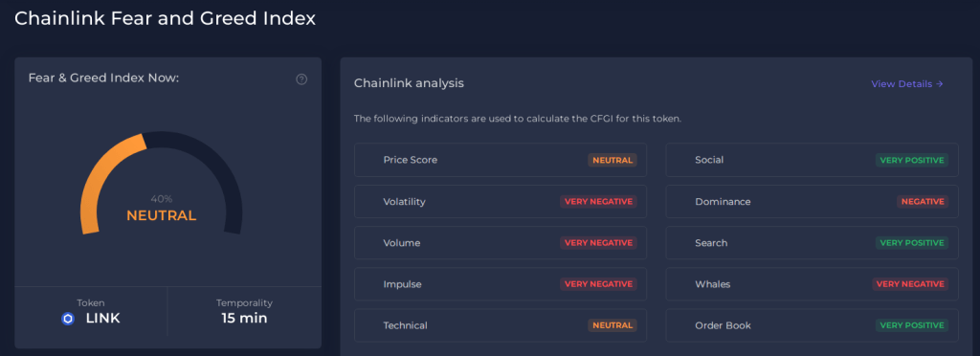Open the Technical indicator row
Image resolution: width=980 pixels, height=356 pixels.
(x=500, y=325)
